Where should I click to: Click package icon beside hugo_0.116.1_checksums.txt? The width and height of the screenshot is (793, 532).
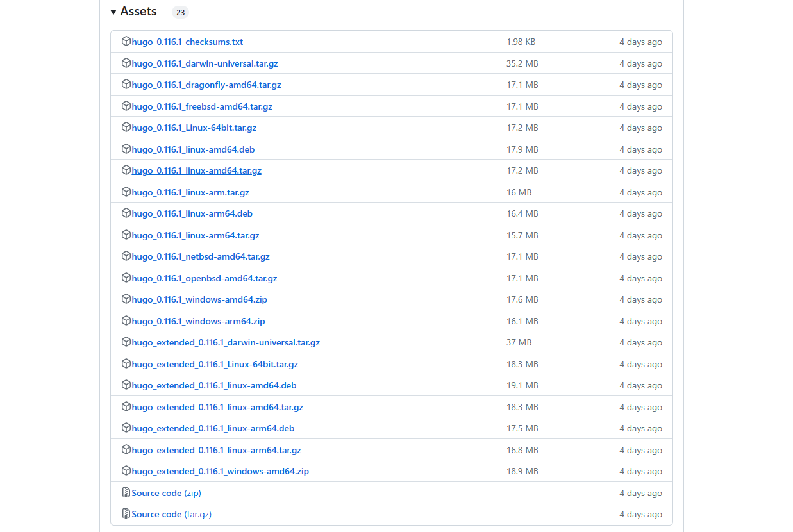[x=126, y=42]
